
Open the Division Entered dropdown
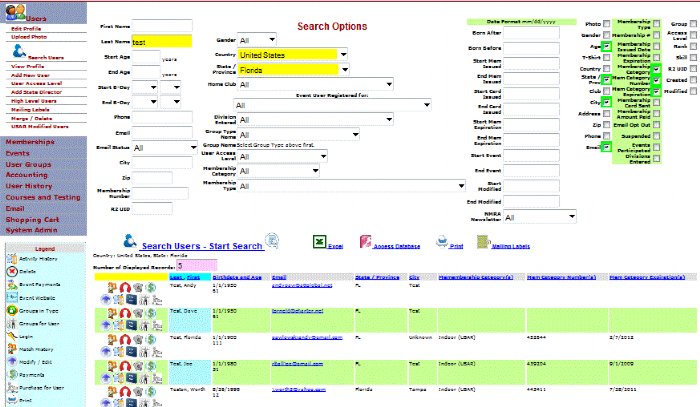coord(315,120)
